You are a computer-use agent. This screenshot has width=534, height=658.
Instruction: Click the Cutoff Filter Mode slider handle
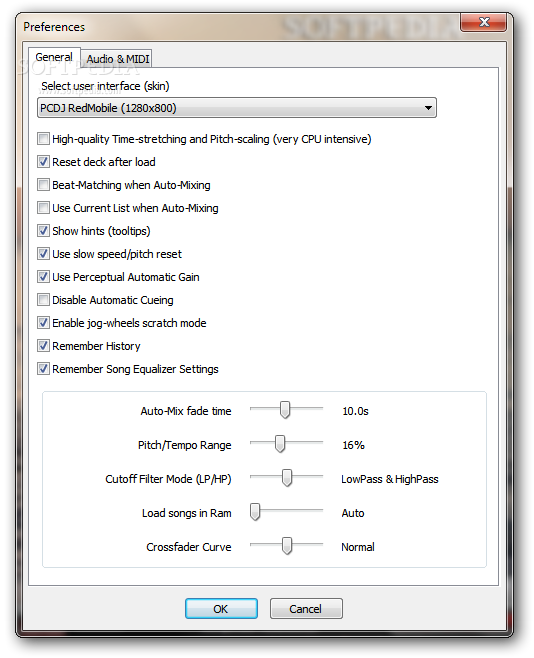[x=287, y=478]
